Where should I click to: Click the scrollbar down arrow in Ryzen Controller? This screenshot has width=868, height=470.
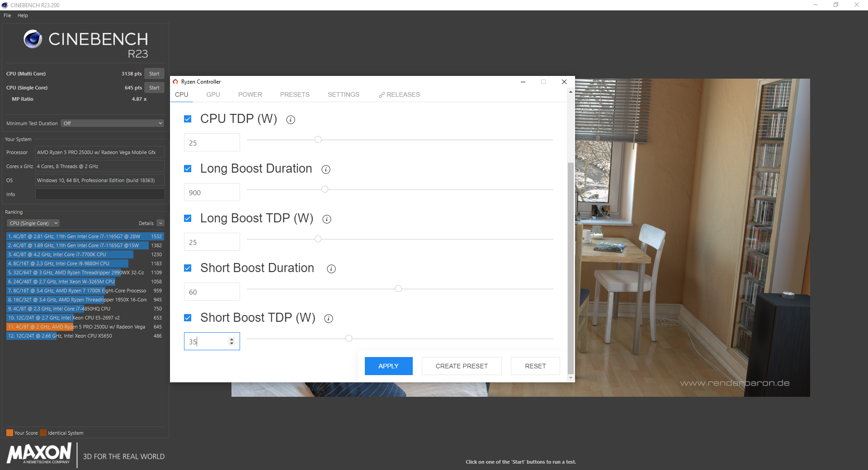click(x=571, y=378)
